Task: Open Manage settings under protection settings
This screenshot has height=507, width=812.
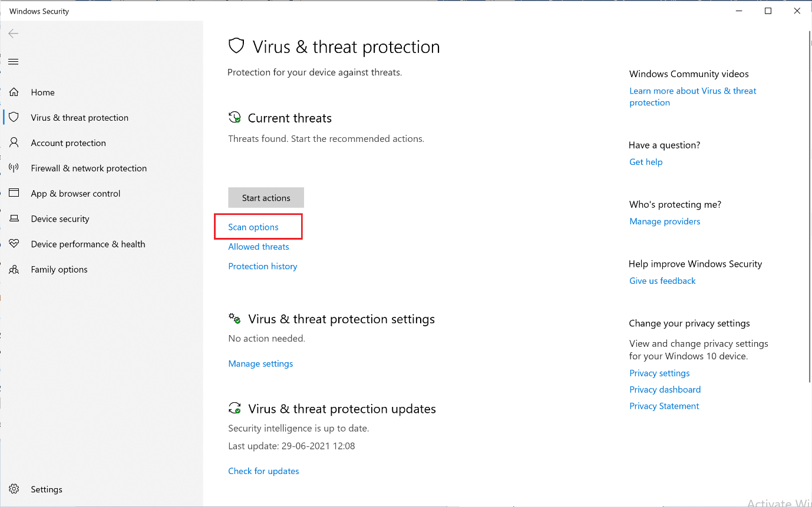Action: tap(260, 363)
